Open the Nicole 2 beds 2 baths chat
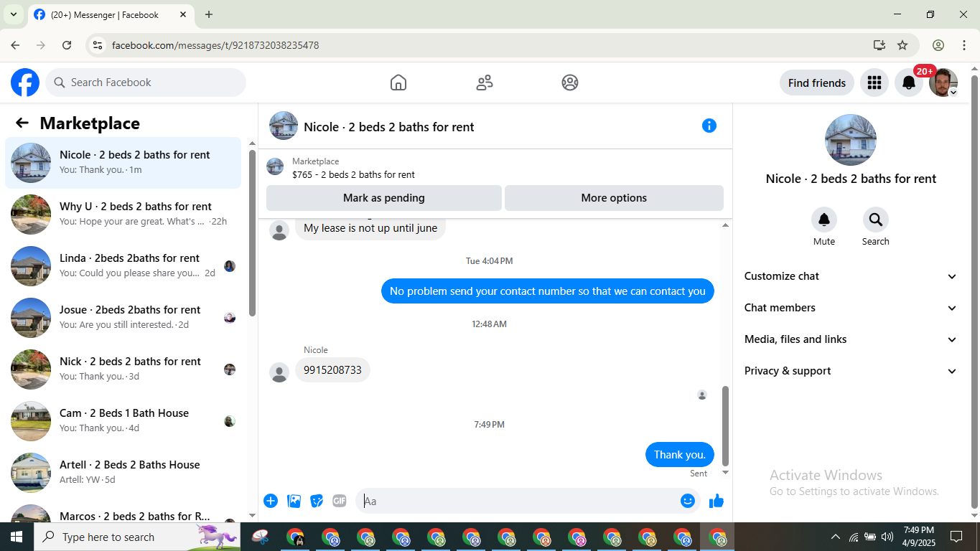This screenshot has width=980, height=551. coord(123,163)
